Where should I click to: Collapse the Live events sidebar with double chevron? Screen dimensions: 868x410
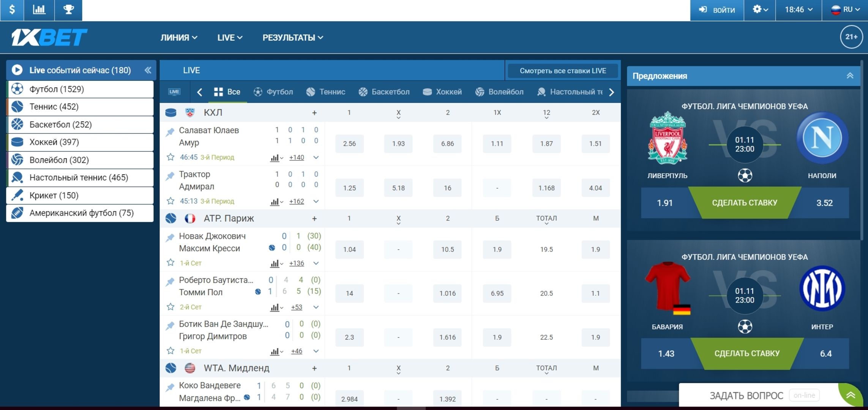(148, 70)
